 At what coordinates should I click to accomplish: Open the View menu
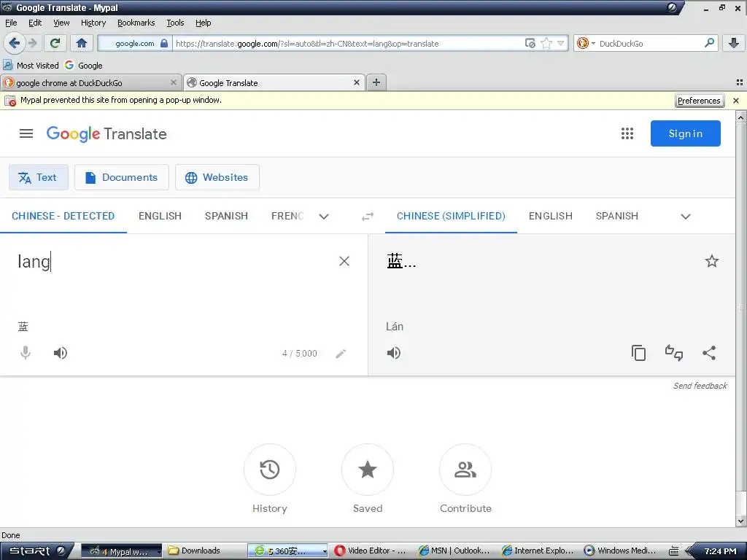pos(61,23)
